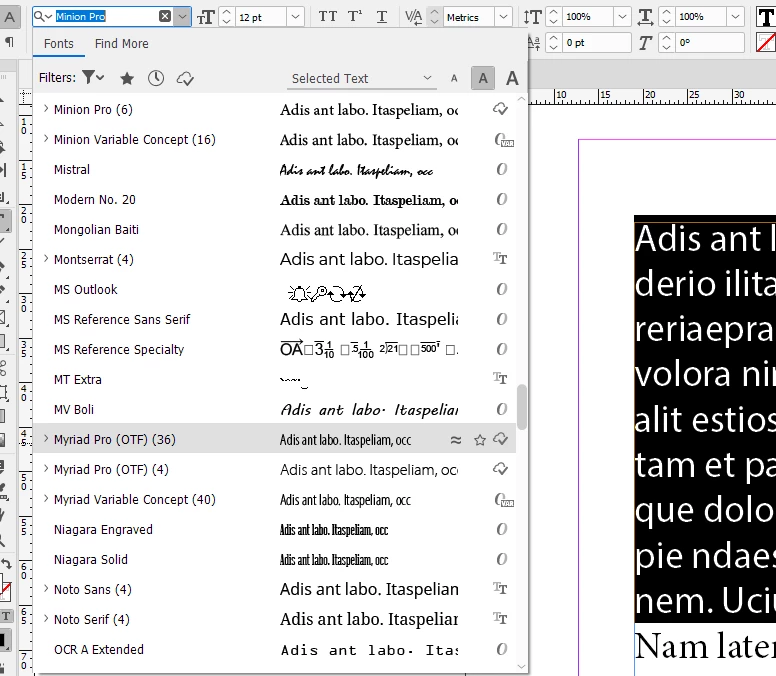Switch to Paragraph Formatting Controls (¶)
The image size is (776, 676).
[9, 42]
